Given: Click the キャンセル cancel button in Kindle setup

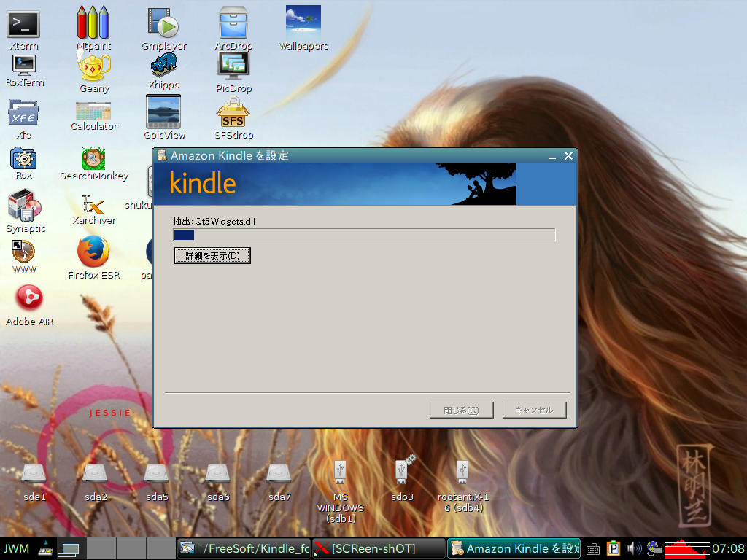Looking at the screenshot, I should (x=535, y=410).
